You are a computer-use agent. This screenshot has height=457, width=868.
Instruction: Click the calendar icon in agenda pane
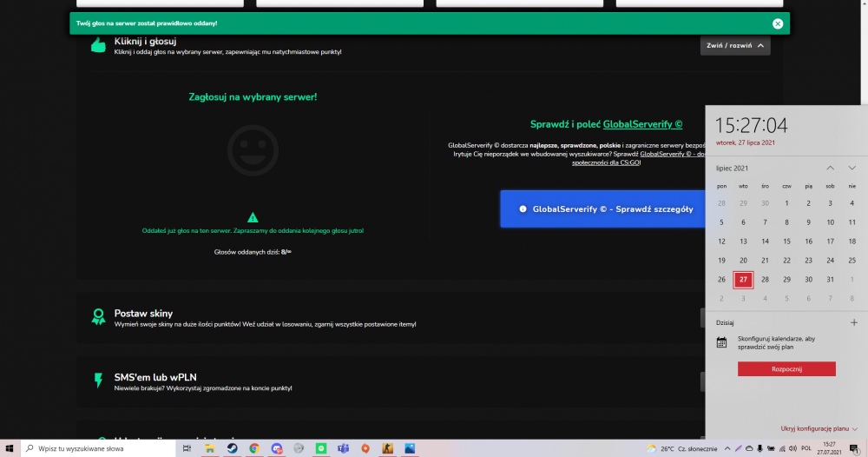click(x=721, y=342)
